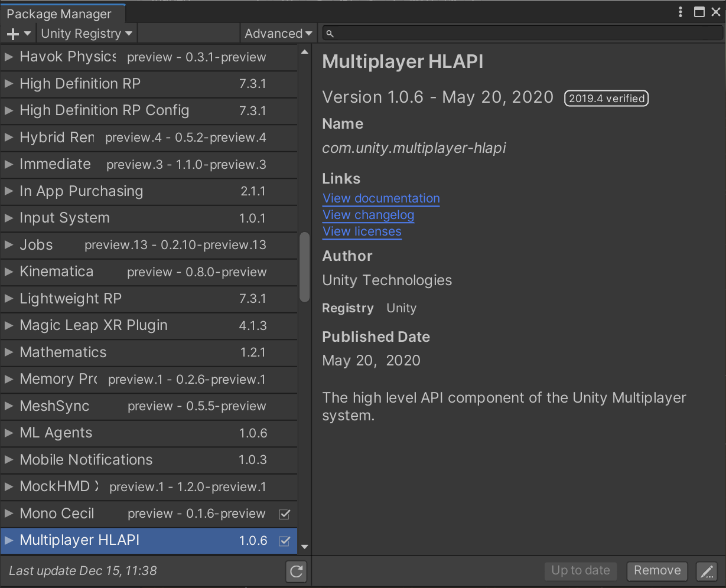Screen dimensions: 726x588
Task: Click the Mobile Notifications package name
Action: pos(86,459)
